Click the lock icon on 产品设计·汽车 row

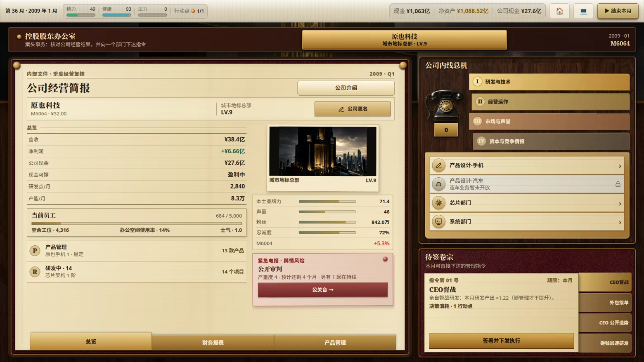(x=618, y=184)
